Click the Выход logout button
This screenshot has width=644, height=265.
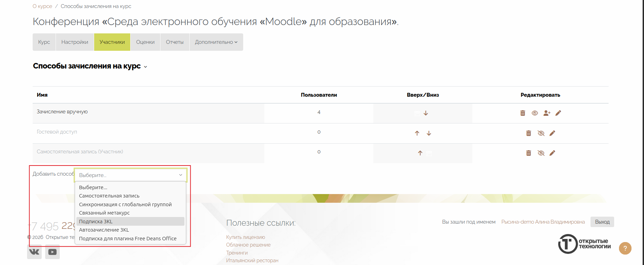pyautogui.click(x=602, y=222)
